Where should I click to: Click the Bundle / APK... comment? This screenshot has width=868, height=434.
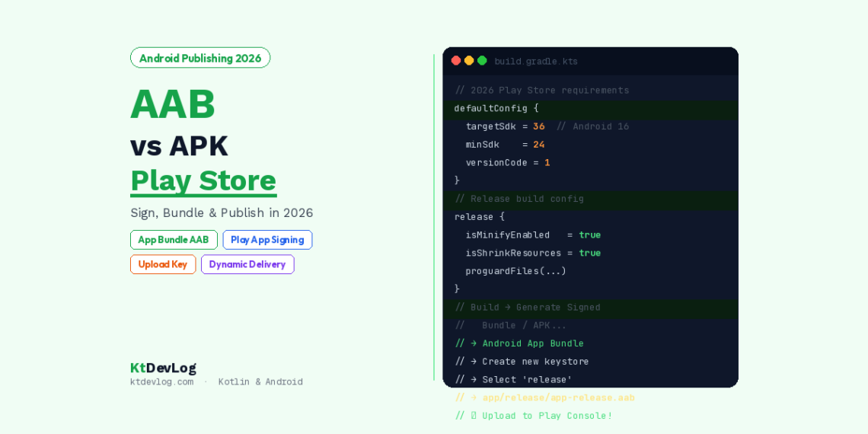(510, 326)
